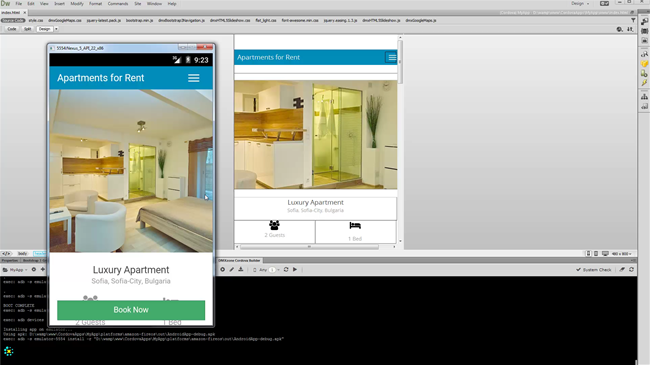Open the Commands menu

[x=118, y=4]
